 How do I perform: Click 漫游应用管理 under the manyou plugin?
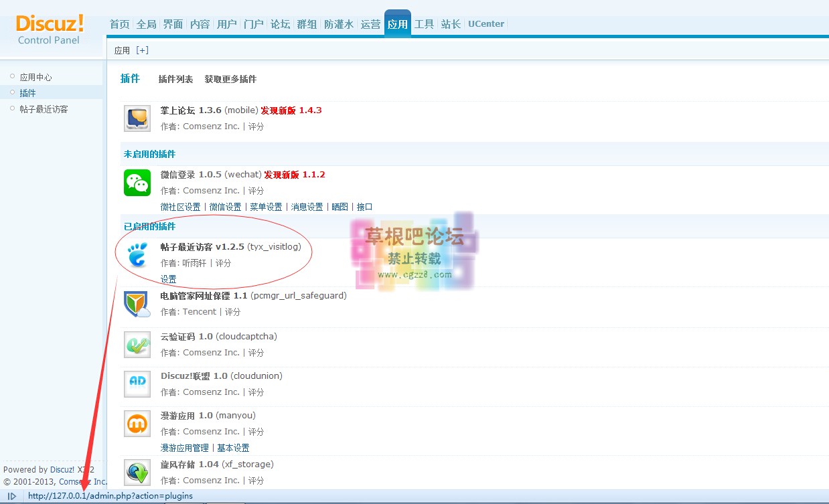[x=183, y=447]
